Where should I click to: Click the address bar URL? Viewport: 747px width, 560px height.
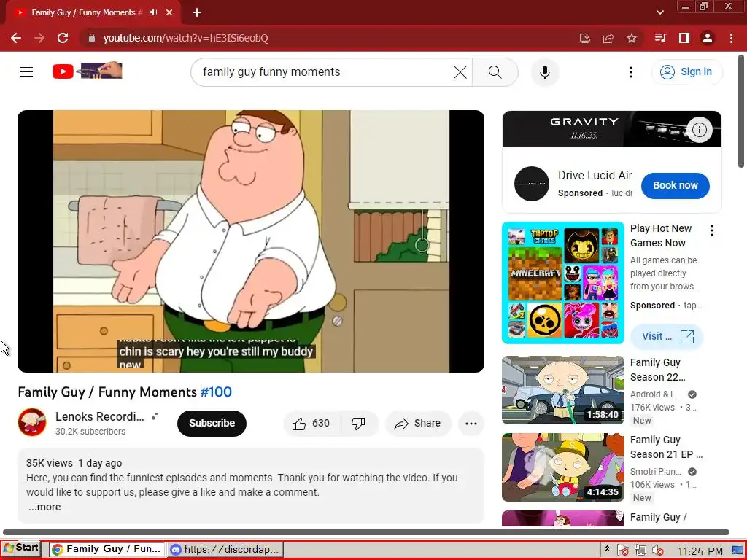185,38
